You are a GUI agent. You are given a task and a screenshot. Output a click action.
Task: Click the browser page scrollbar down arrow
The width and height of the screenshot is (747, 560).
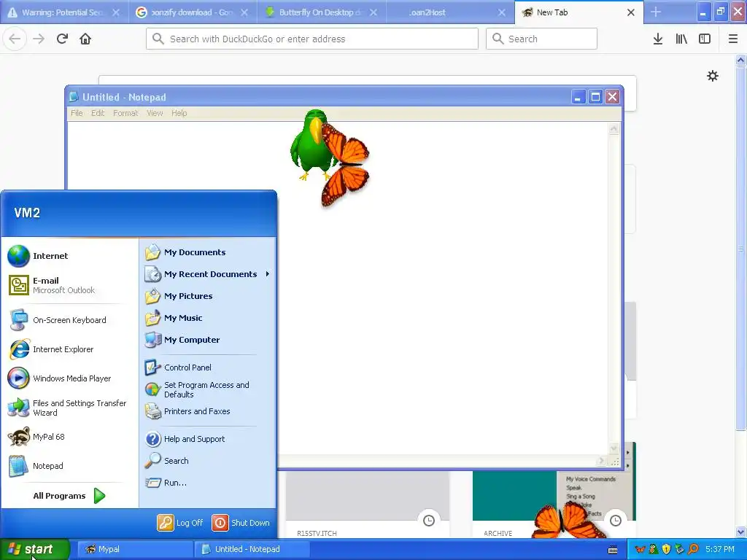(x=741, y=532)
